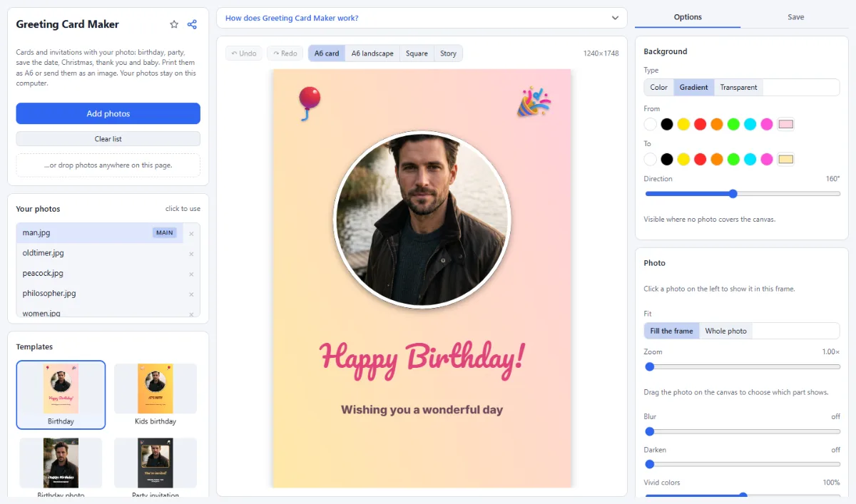The height and width of the screenshot is (504, 856).
Task: Set background type to Color
Action: click(x=659, y=87)
